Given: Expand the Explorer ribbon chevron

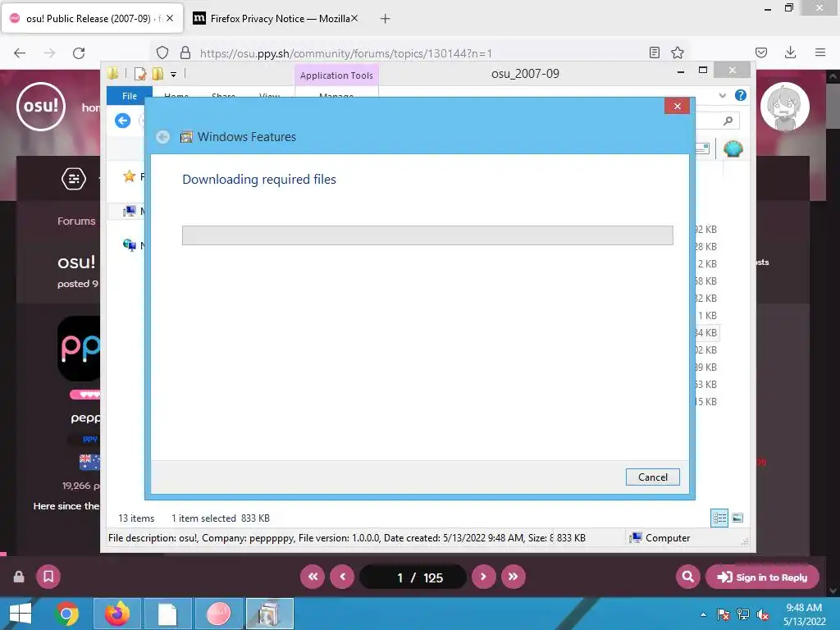Looking at the screenshot, I should coord(722,95).
